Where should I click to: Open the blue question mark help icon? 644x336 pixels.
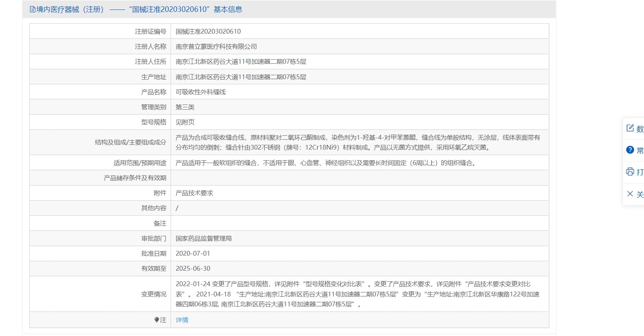click(630, 150)
